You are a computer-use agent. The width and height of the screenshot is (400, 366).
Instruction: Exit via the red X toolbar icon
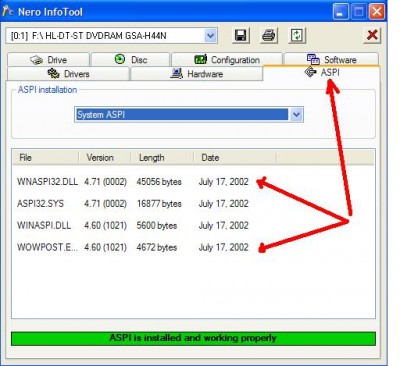[x=372, y=35]
